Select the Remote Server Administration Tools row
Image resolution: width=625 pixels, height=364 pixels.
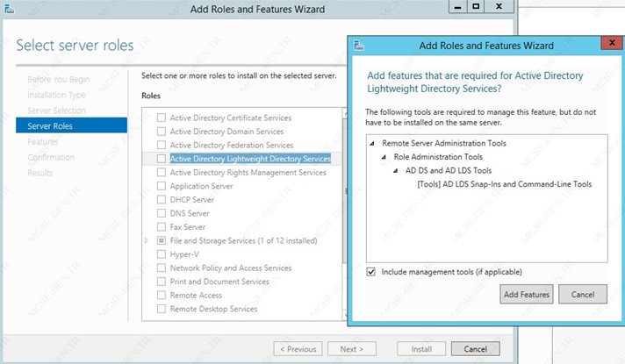[x=444, y=143]
